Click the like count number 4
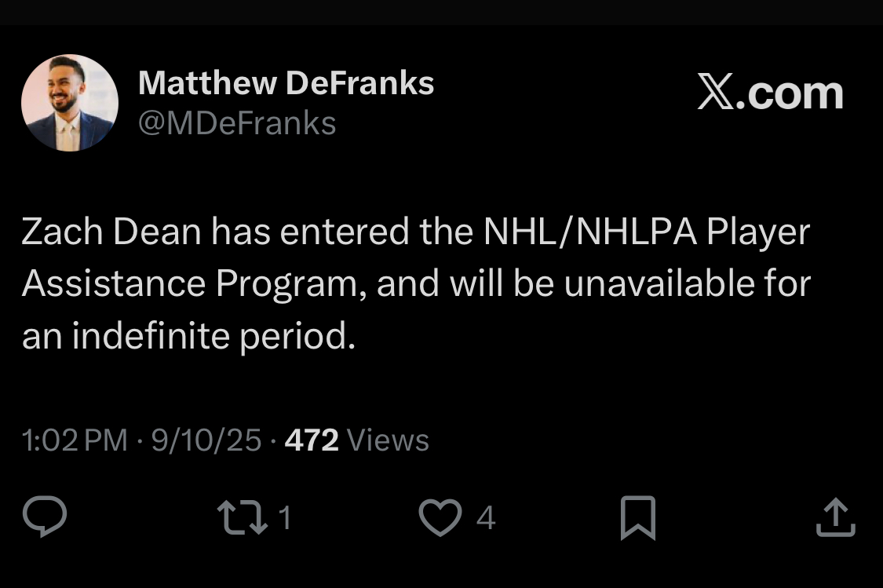The height and width of the screenshot is (588, 883). click(485, 517)
